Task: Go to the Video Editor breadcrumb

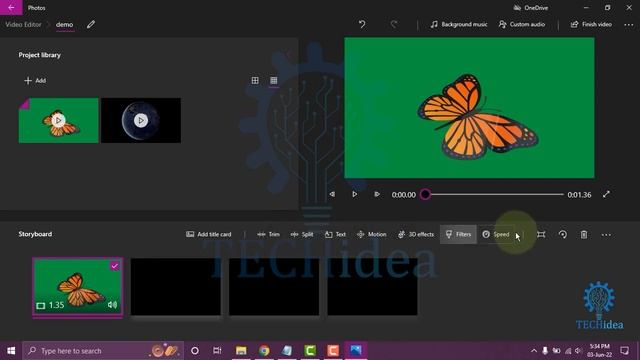Action: 23,24
